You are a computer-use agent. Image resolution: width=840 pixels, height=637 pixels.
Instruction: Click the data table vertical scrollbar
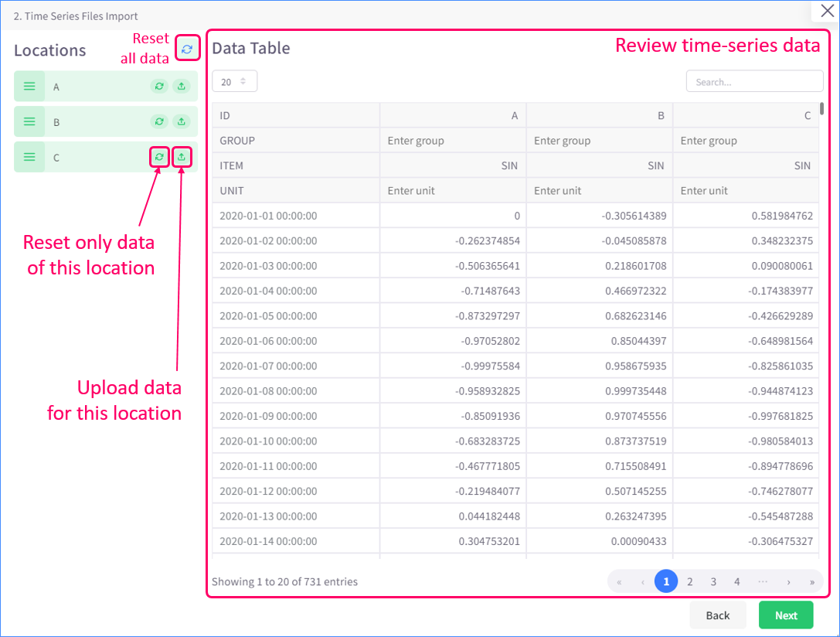[821, 109]
